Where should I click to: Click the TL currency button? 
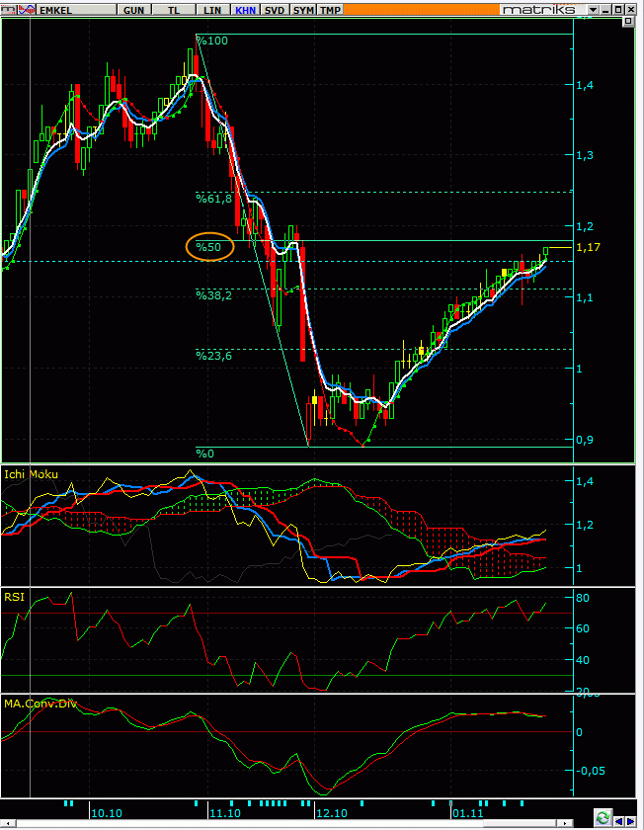click(174, 10)
